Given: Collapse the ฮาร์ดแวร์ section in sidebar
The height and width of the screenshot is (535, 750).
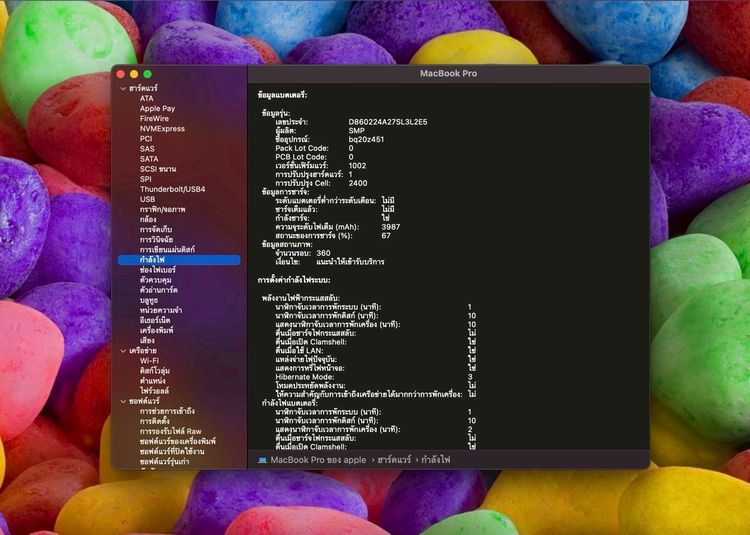Looking at the screenshot, I should (123, 88).
